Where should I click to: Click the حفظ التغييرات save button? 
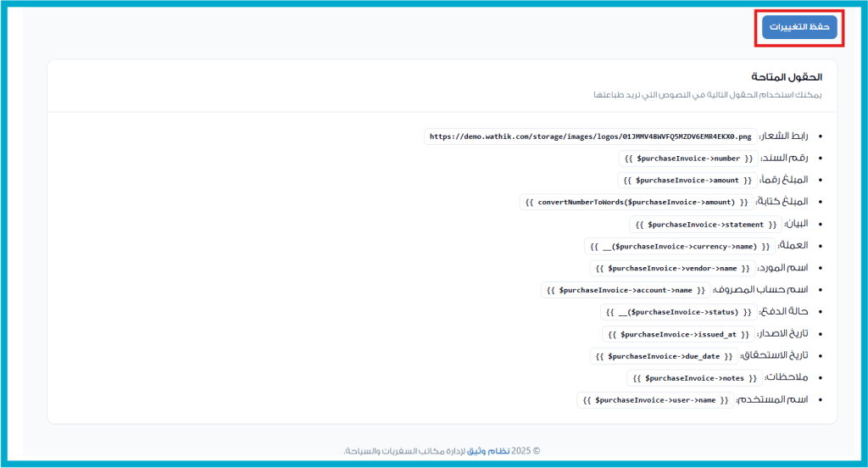(x=799, y=27)
